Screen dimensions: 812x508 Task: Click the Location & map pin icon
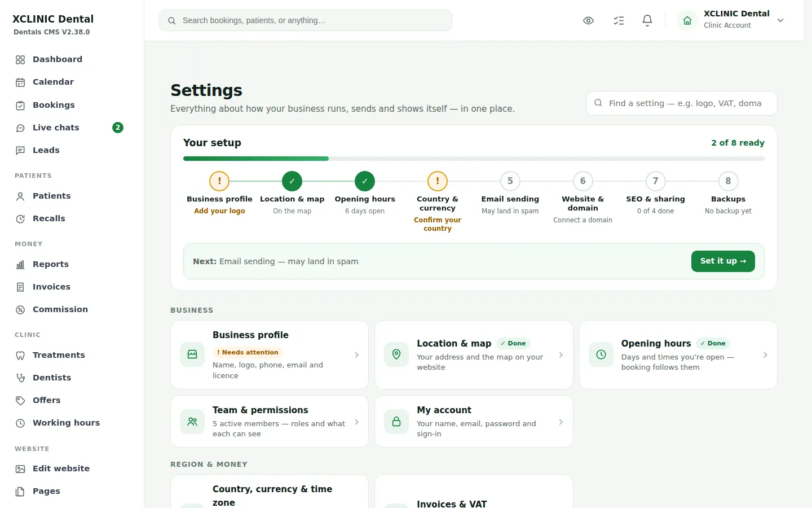pos(396,354)
